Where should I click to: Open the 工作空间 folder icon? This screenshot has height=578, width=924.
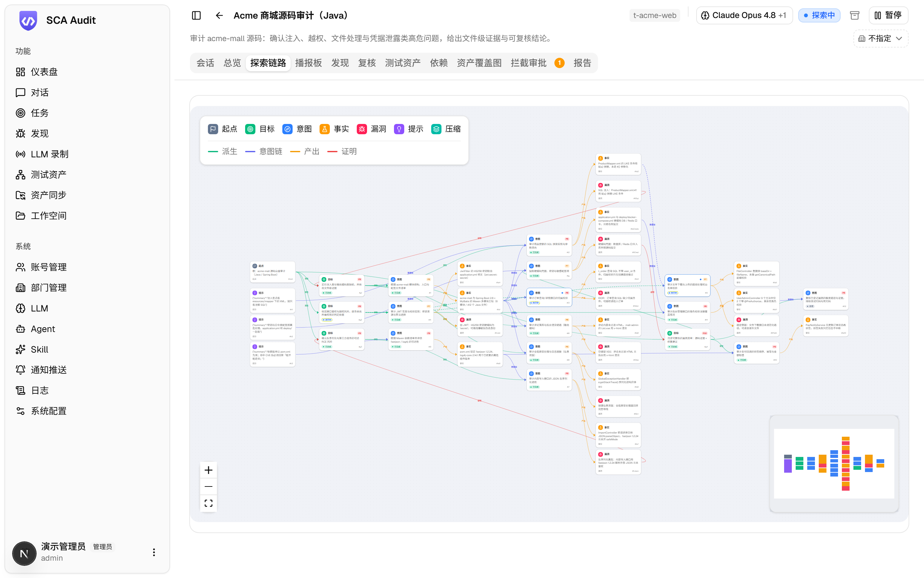pos(20,215)
